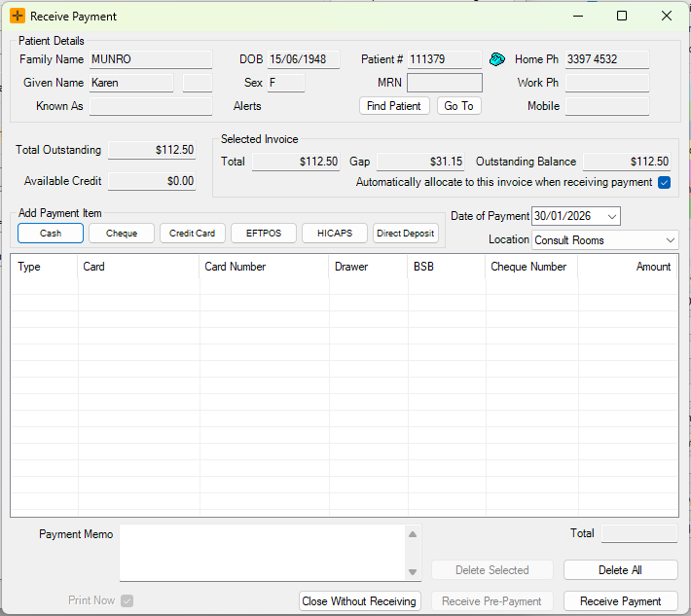Click the Known As field

click(x=151, y=106)
